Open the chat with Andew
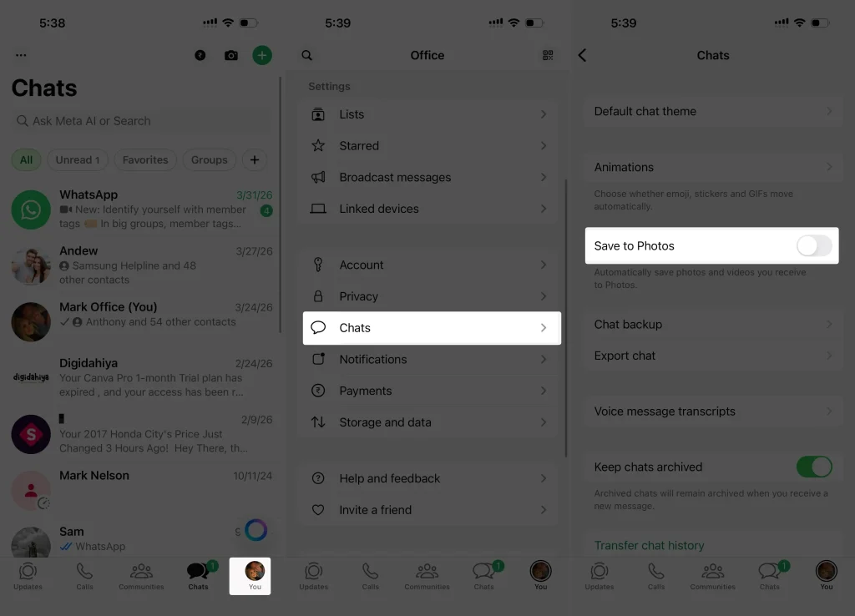The image size is (855, 616). pyautogui.click(x=142, y=265)
